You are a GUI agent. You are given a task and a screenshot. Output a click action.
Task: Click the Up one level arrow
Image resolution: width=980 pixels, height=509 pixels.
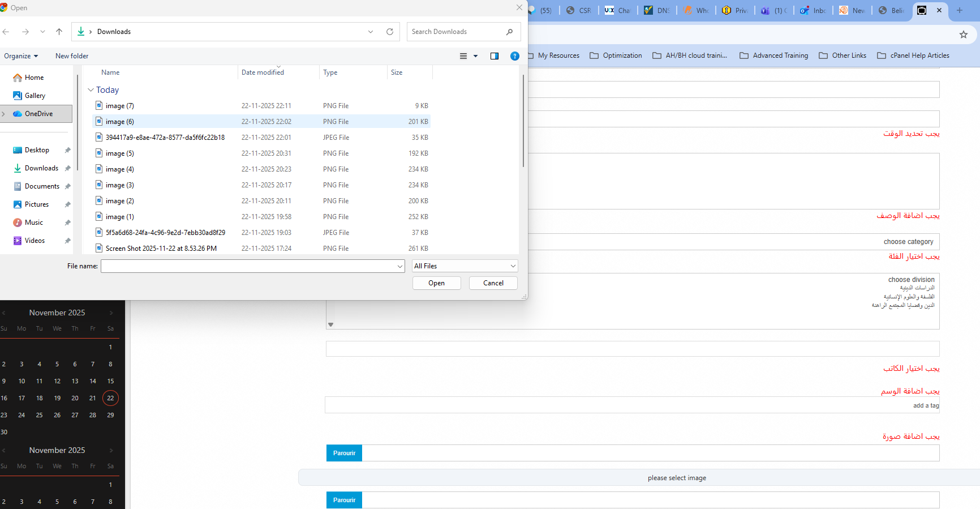pyautogui.click(x=59, y=32)
